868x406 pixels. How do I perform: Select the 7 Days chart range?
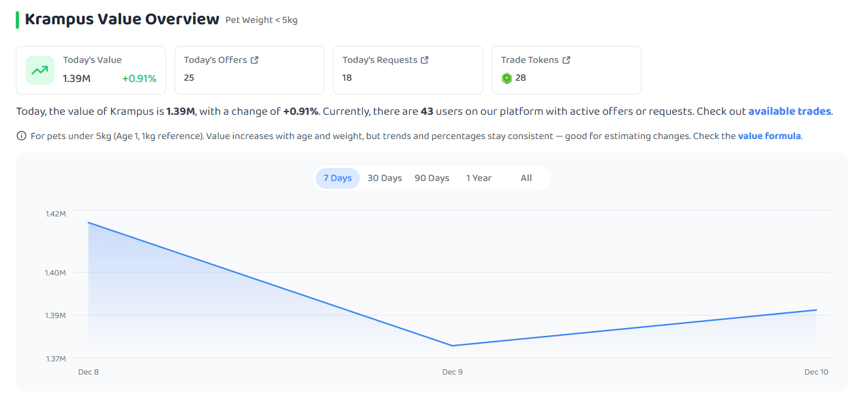(337, 178)
